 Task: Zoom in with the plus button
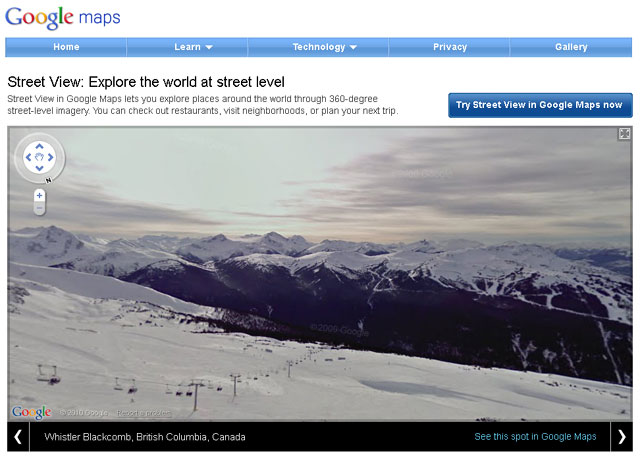pyautogui.click(x=39, y=195)
